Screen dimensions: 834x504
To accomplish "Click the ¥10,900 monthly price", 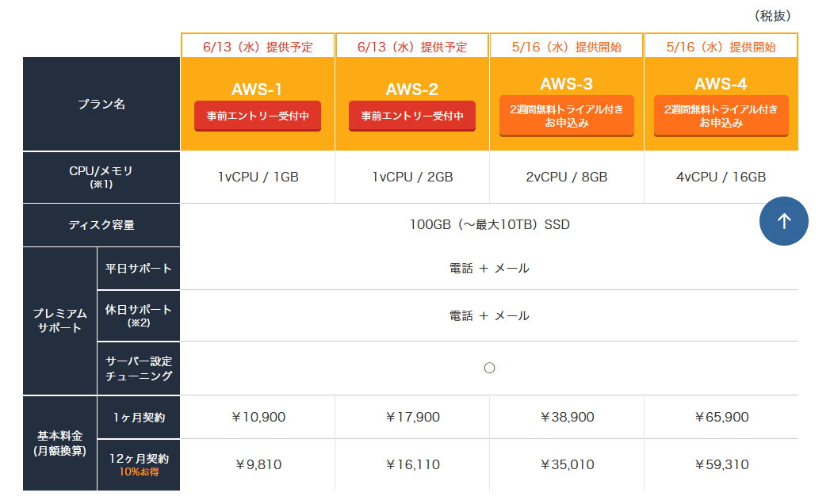I will click(x=258, y=418).
